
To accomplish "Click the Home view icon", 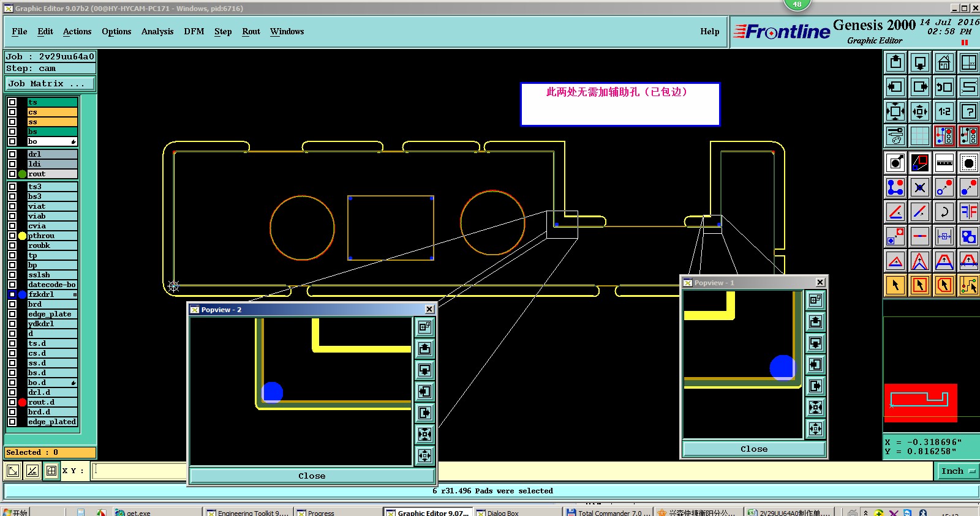I will tap(944, 62).
